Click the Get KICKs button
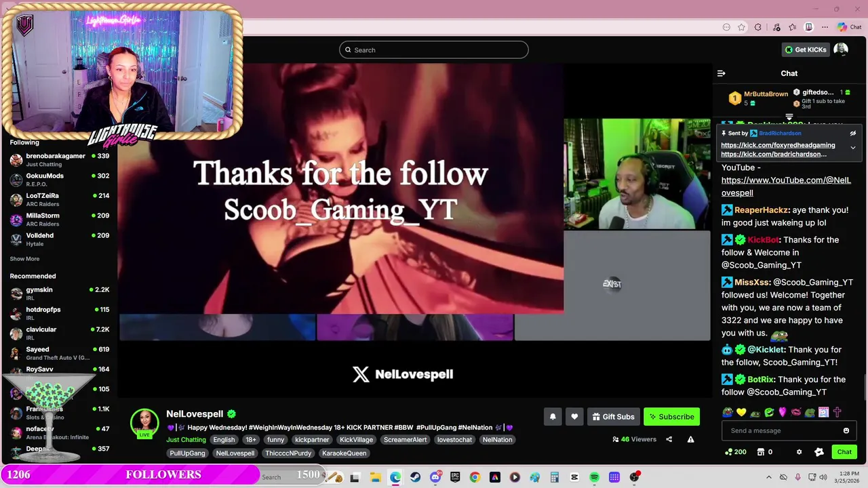The height and width of the screenshot is (488, 868). tap(805, 49)
